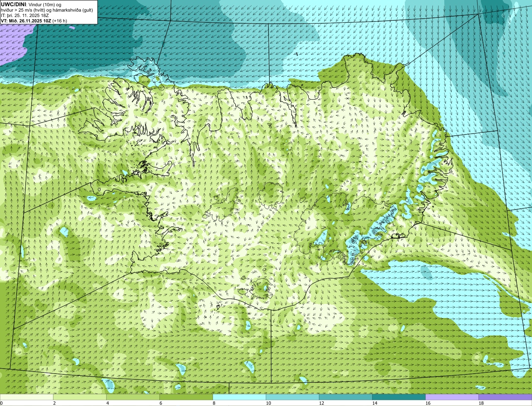Screen dimensions: 532x406
Task: Click the "UWC/DINI: Vindur (10m) og" title line
Action: (x=31, y=4)
